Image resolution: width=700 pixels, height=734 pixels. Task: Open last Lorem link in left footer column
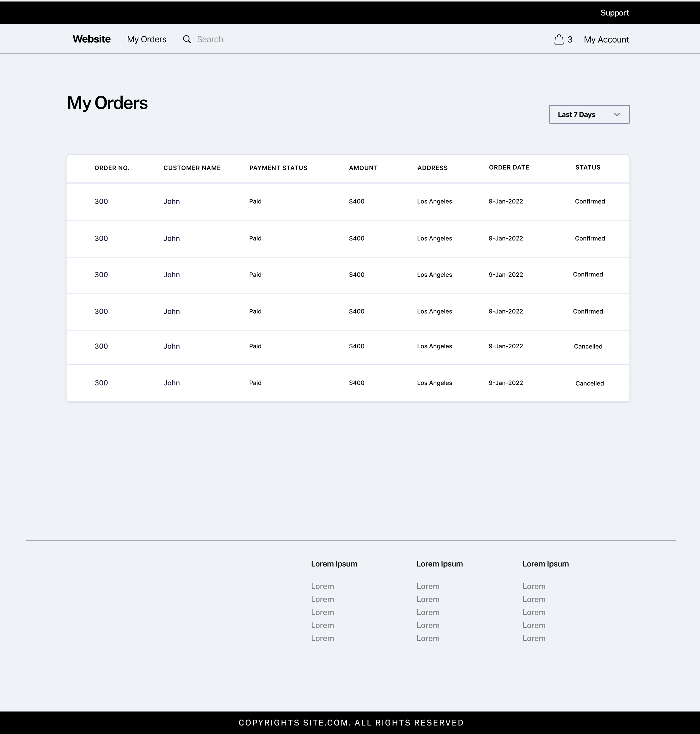pyautogui.click(x=322, y=638)
